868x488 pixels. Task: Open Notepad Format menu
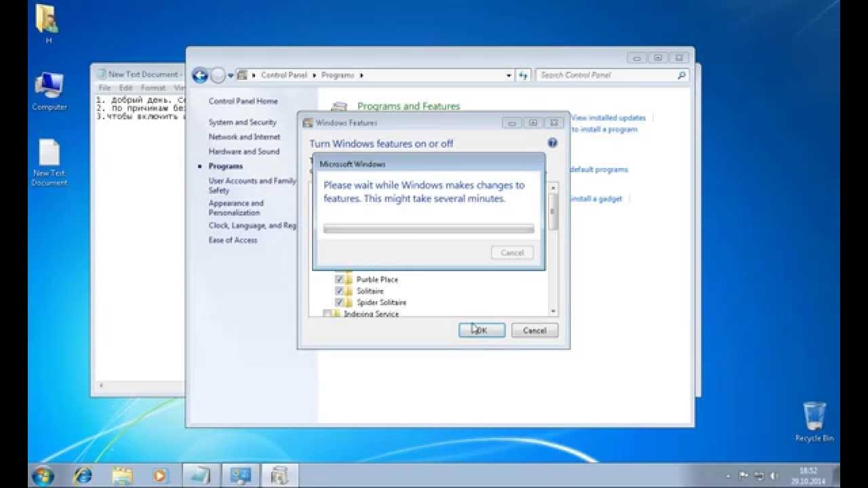(x=153, y=88)
